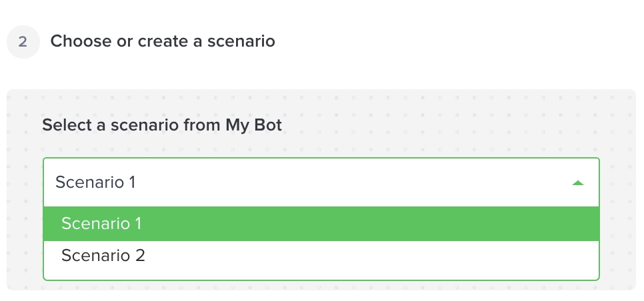Pick Scenario 2 in the open list
Screen dimensions: 644x301
click(103, 256)
